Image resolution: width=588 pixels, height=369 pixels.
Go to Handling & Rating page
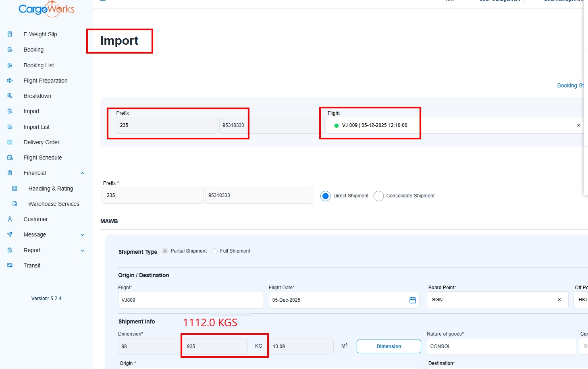[51, 189]
